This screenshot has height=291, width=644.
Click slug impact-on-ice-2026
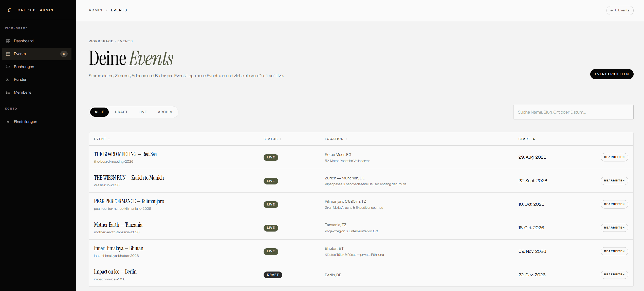pos(109,279)
